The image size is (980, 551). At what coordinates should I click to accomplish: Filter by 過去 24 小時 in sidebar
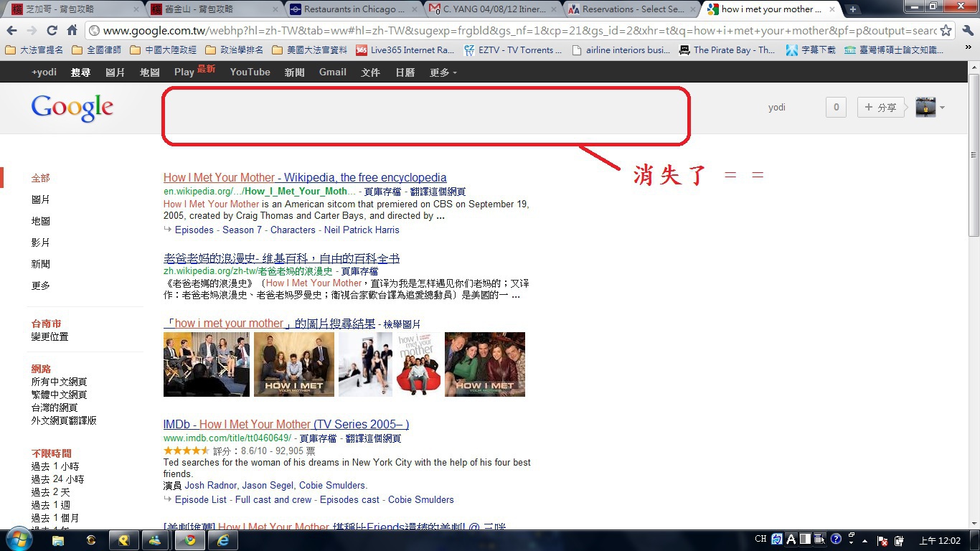[57, 479]
